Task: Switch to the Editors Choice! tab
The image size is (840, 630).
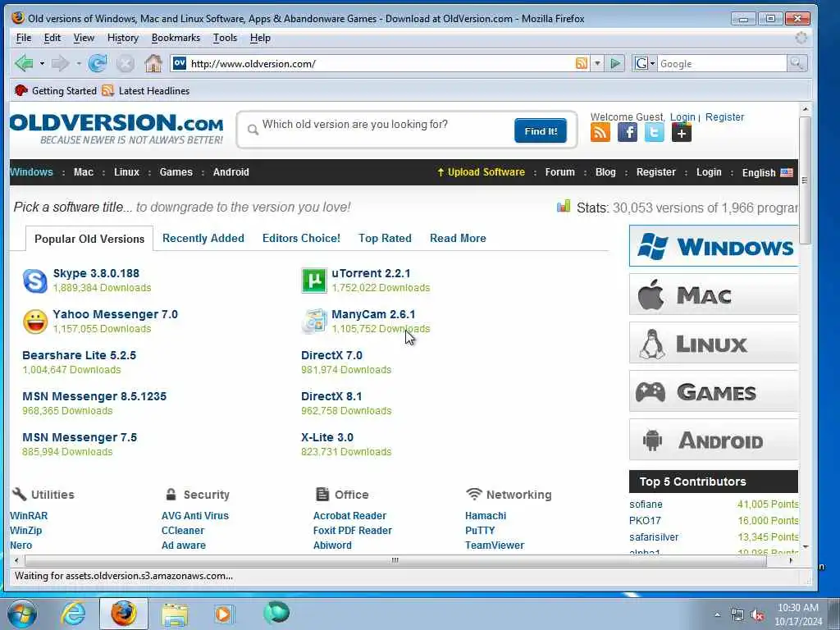Action: click(301, 238)
